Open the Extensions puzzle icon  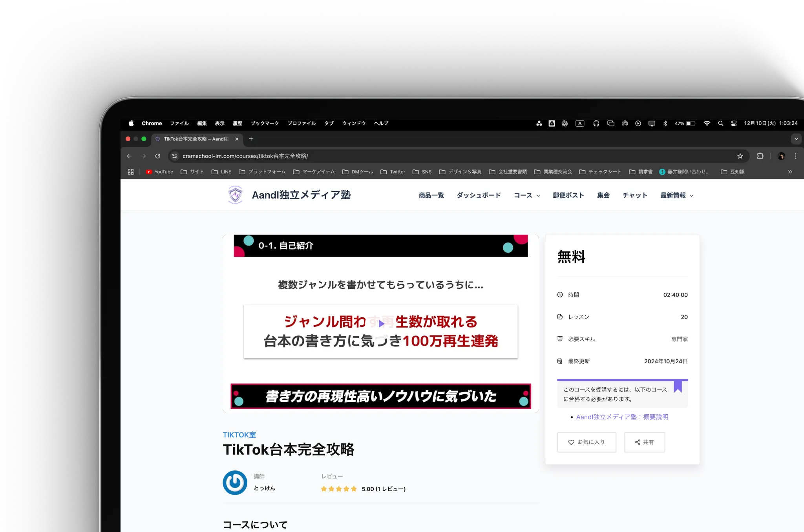(760, 156)
